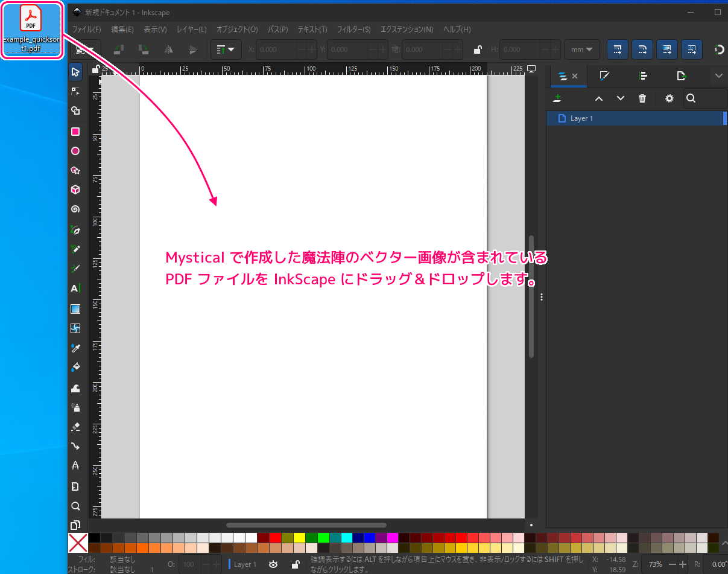This screenshot has height=574, width=728.
Task: Pick the red swatch in palette
Action: click(275, 538)
